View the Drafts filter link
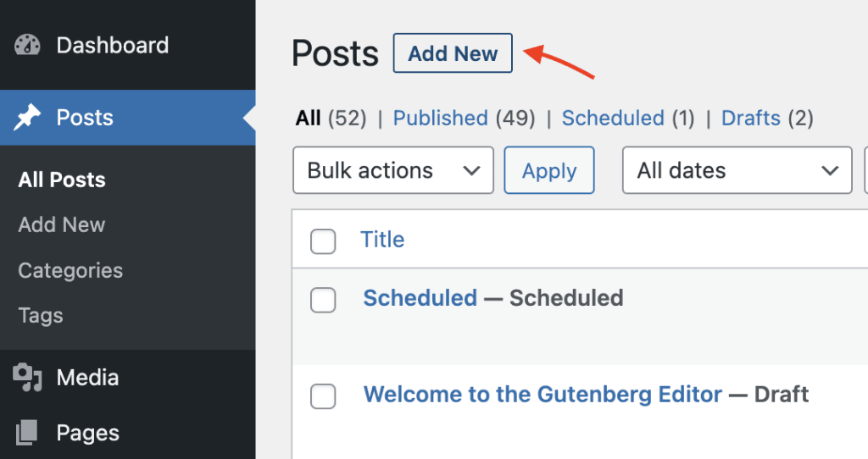868x459 pixels. (750, 119)
